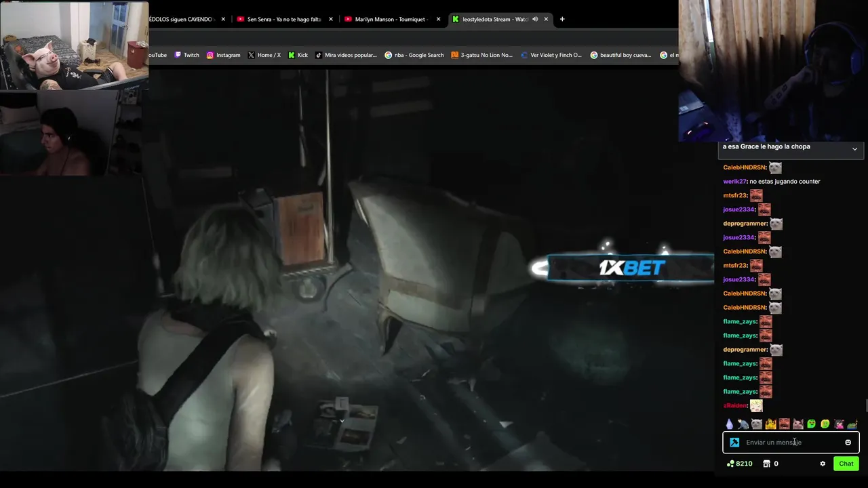Insert the crying grey cat emote from quick bar
Screen dimensions: 868x488
click(x=757, y=424)
